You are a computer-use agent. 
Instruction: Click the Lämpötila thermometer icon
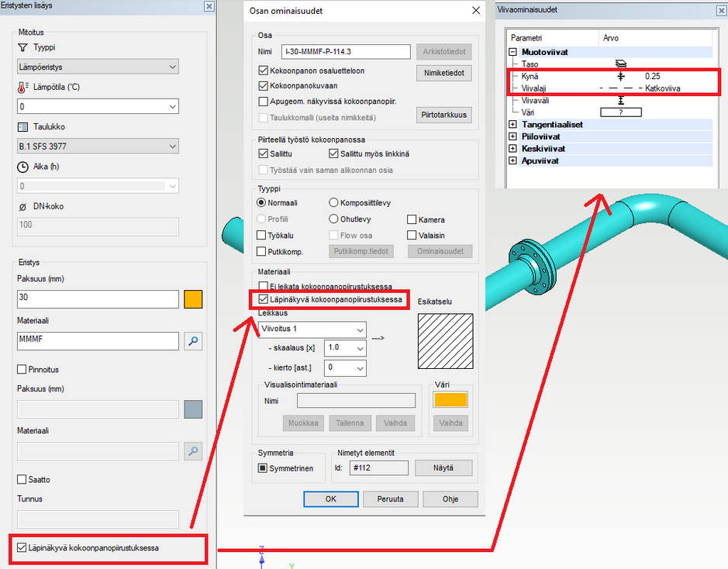click(x=22, y=87)
